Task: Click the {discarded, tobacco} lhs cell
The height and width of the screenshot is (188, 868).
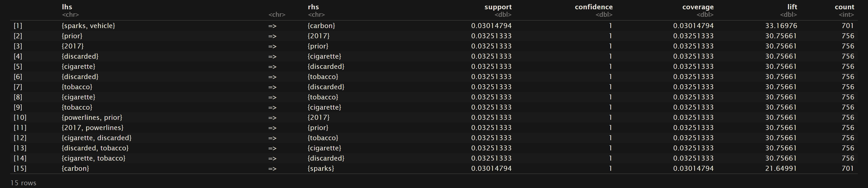Action: (95, 148)
